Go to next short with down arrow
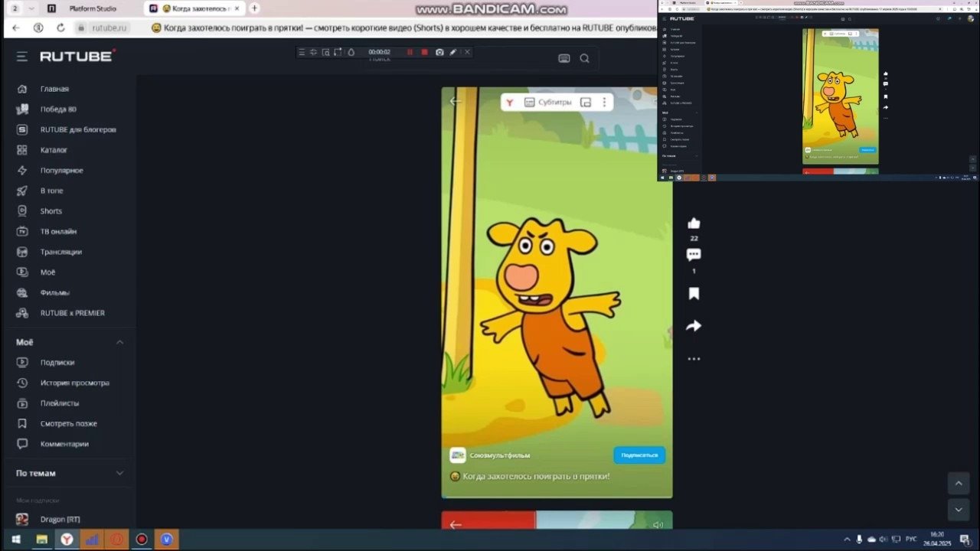980x551 pixels. tap(959, 510)
